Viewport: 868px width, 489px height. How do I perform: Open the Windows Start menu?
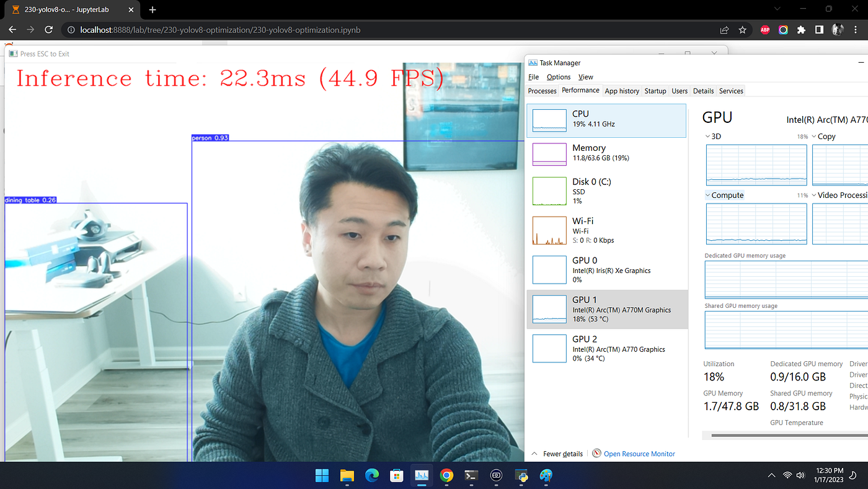(322, 476)
